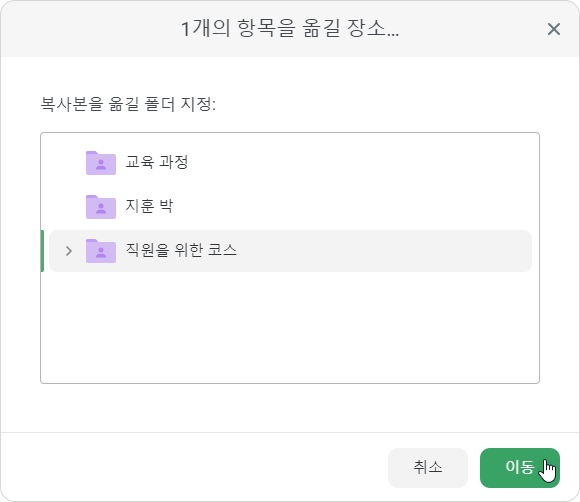The image size is (580, 502).
Task: Click person badge on 직원을 위한 코스 folder
Action: coord(101,253)
